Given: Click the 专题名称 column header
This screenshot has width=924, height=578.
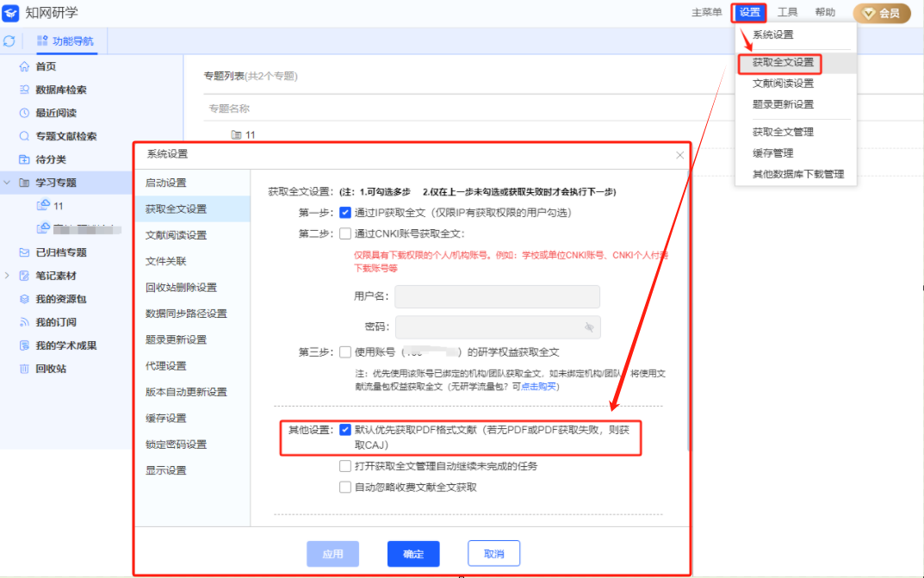Looking at the screenshot, I should click(229, 109).
